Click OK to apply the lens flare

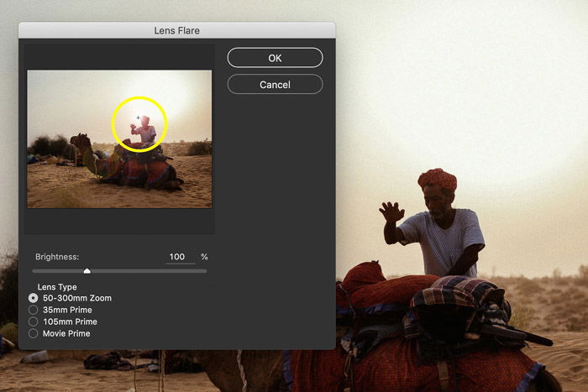[x=275, y=58]
